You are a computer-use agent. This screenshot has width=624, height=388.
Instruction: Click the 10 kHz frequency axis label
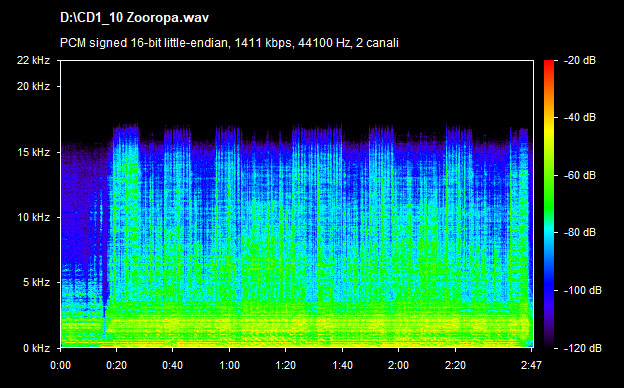33,217
